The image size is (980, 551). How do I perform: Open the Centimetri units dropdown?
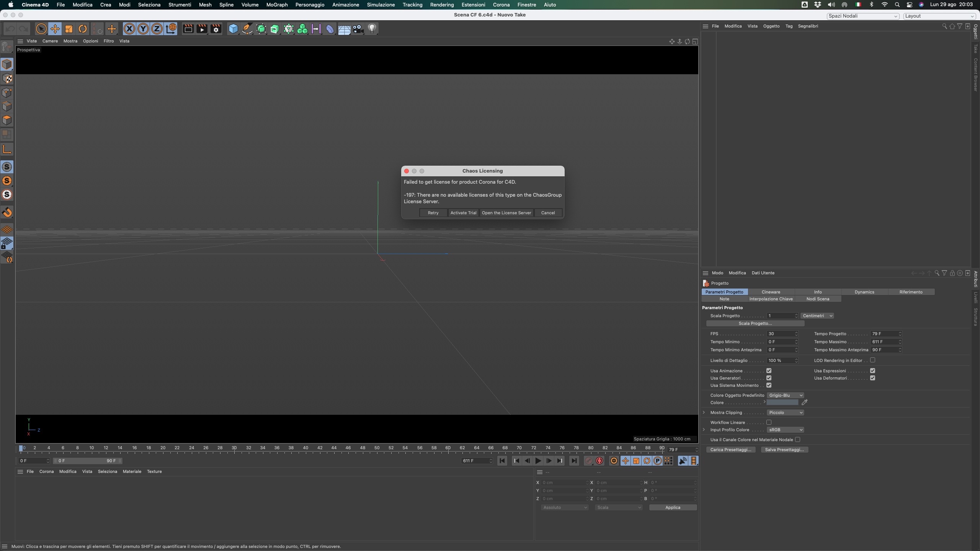pyautogui.click(x=817, y=316)
